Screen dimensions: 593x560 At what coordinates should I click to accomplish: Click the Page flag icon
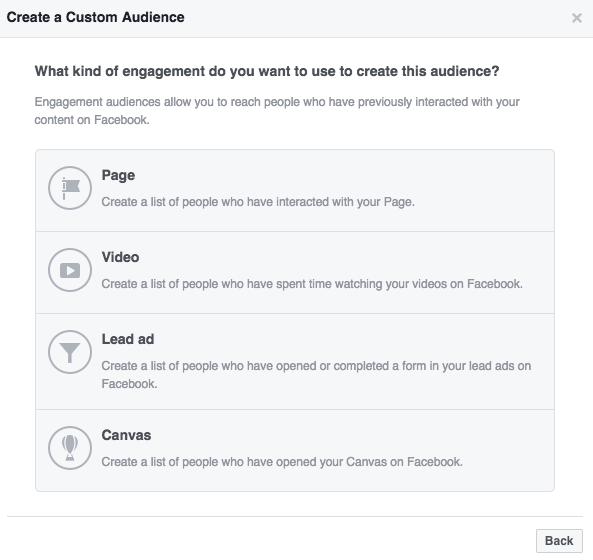click(70, 188)
